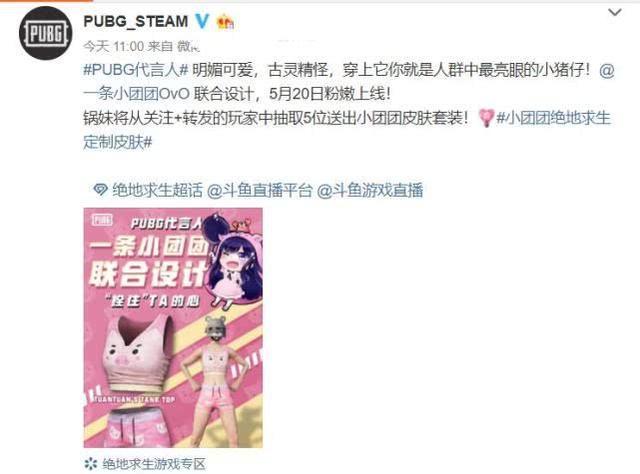Visit the @斗鱼游戏直播 mention
This screenshot has width=640, height=474.
(x=370, y=190)
